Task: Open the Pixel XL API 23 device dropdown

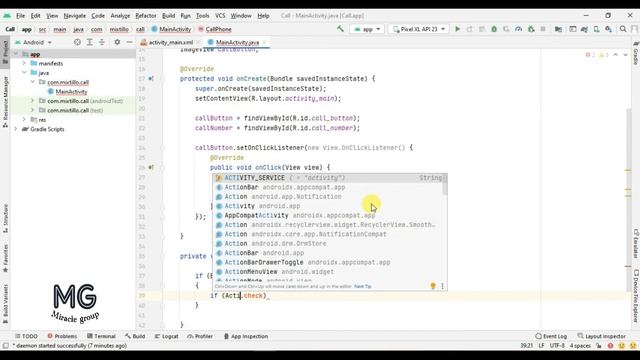Action: tap(418, 29)
